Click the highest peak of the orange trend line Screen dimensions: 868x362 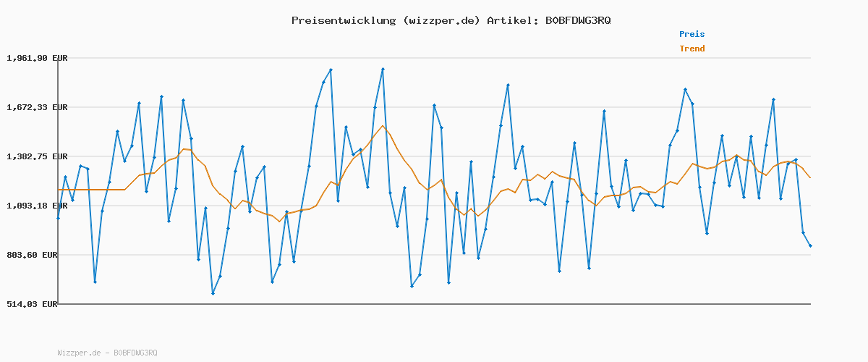click(x=383, y=126)
